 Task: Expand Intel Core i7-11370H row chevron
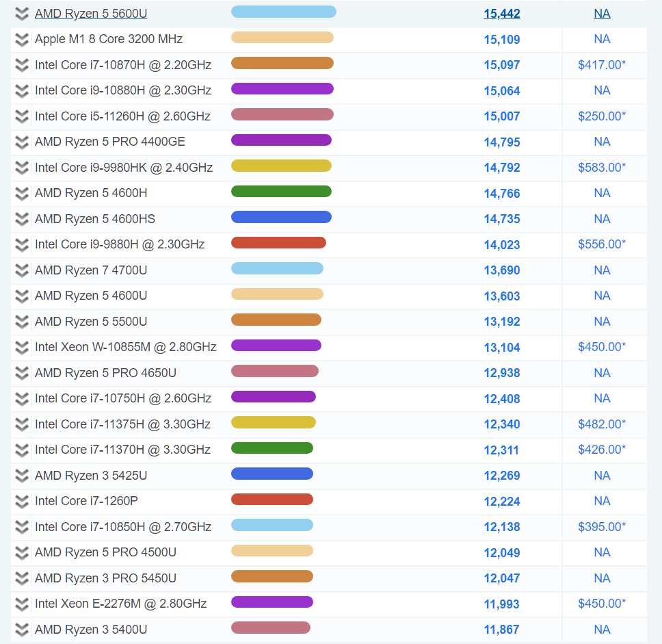(21, 450)
